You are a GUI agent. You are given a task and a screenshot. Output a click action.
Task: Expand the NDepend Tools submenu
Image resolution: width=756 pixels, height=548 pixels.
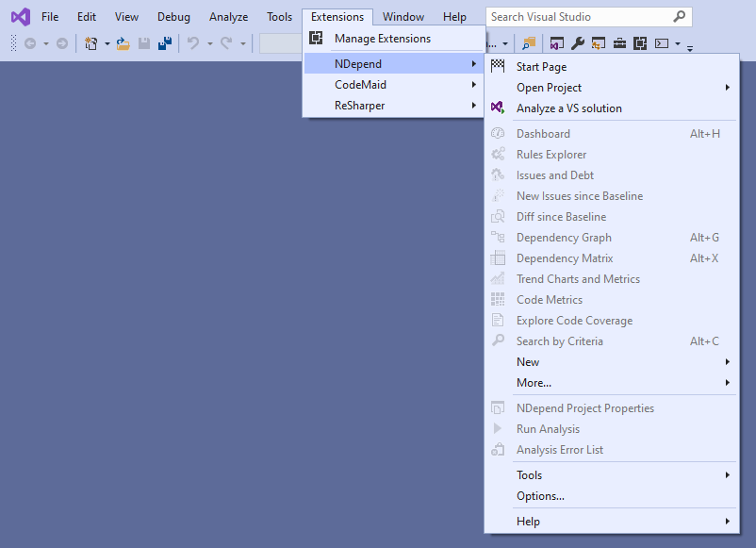[612, 475]
